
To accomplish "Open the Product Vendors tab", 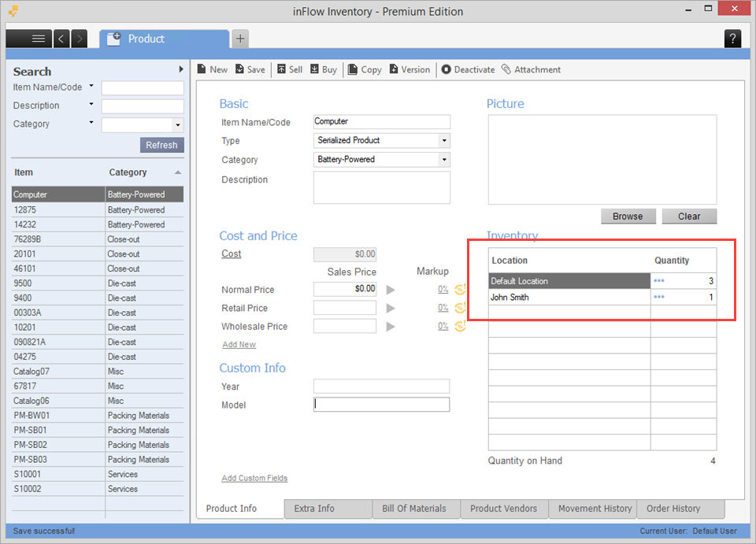I will pos(505,509).
